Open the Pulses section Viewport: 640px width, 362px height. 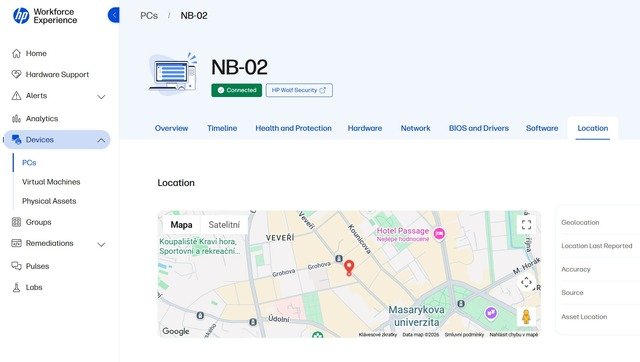pyautogui.click(x=37, y=266)
